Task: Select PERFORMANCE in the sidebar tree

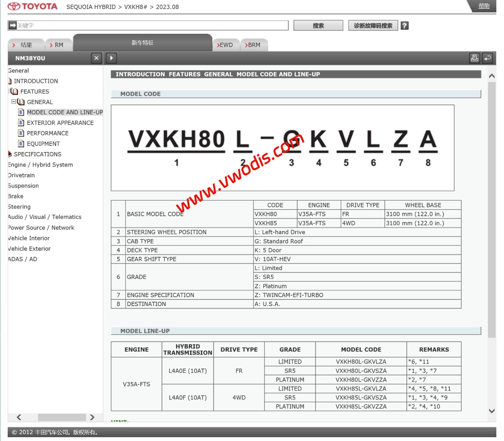Action: 47,133
